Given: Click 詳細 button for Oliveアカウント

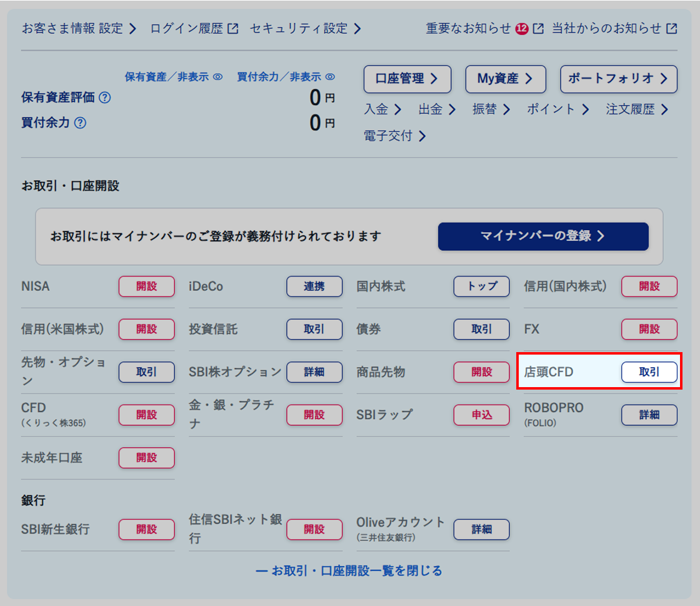Looking at the screenshot, I should point(481,529).
